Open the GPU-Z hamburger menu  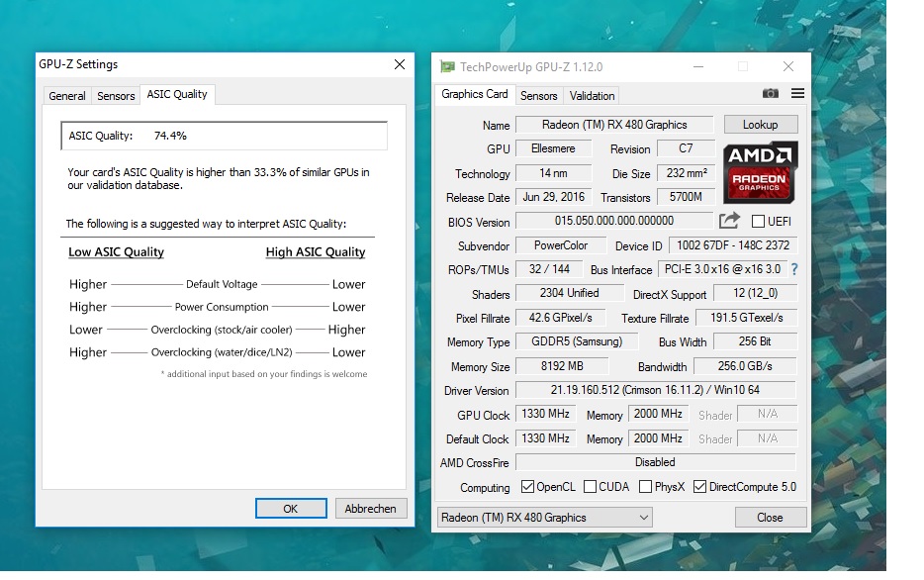(797, 93)
